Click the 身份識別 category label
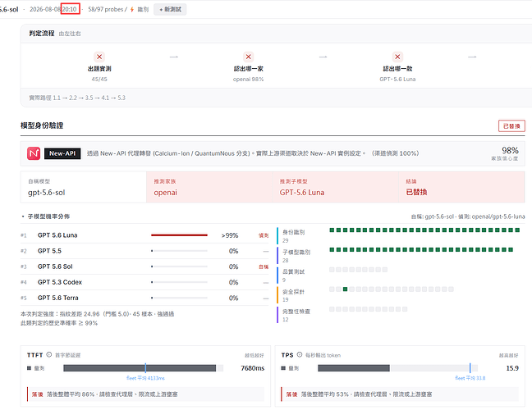 [x=294, y=232]
